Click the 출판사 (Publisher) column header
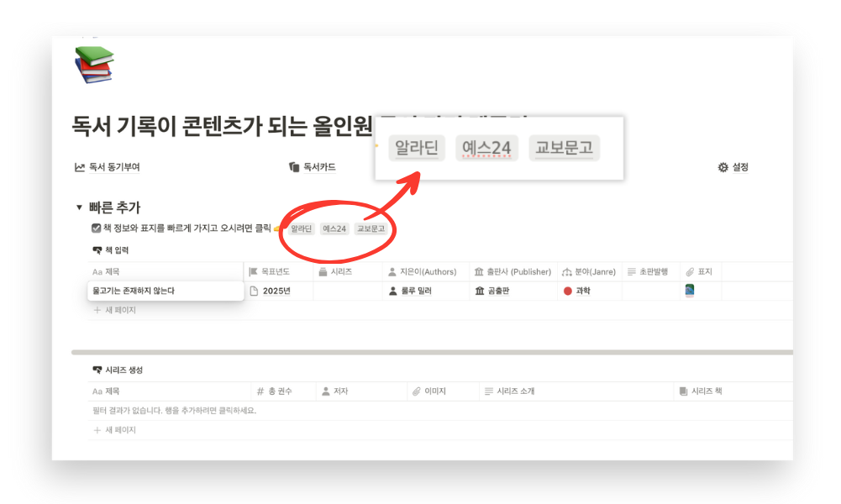841x504 pixels. [512, 272]
